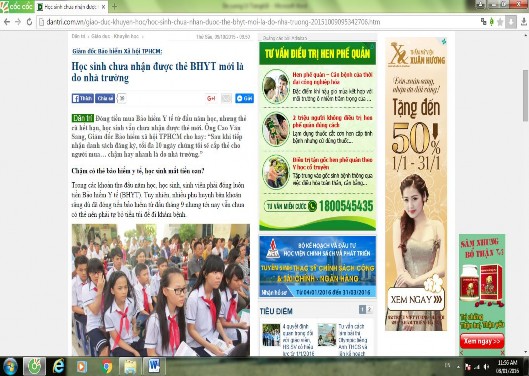Open 'Hen phế quản – Căn bệnh của thời đại' ad link
Screen dimensions: 529x376
click(332, 78)
